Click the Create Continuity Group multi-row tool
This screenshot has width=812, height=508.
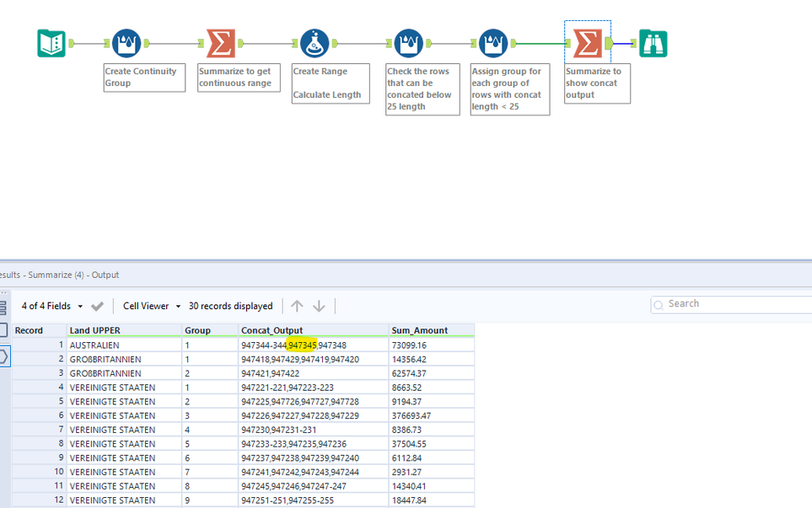pos(126,43)
